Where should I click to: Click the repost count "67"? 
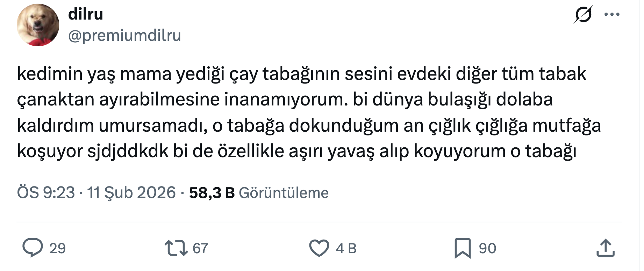point(200,248)
